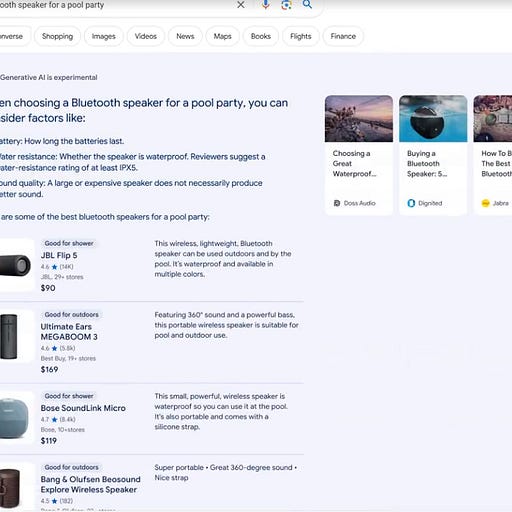Open the Dignited speaker article thumbnail
The height and width of the screenshot is (512, 512).
pos(433,119)
